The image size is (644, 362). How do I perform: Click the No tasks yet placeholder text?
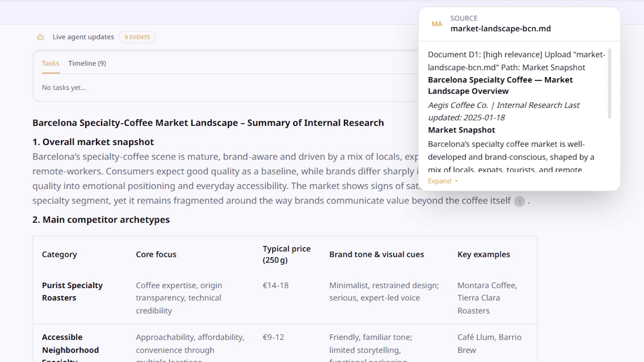point(64,87)
